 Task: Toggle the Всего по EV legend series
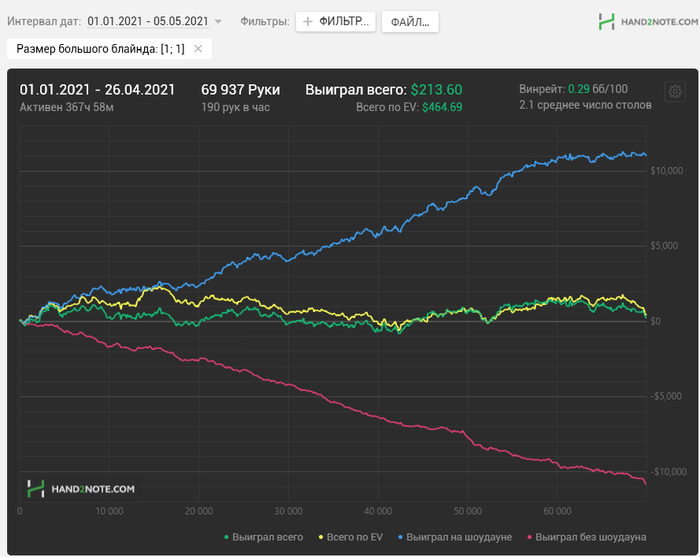coord(350,537)
